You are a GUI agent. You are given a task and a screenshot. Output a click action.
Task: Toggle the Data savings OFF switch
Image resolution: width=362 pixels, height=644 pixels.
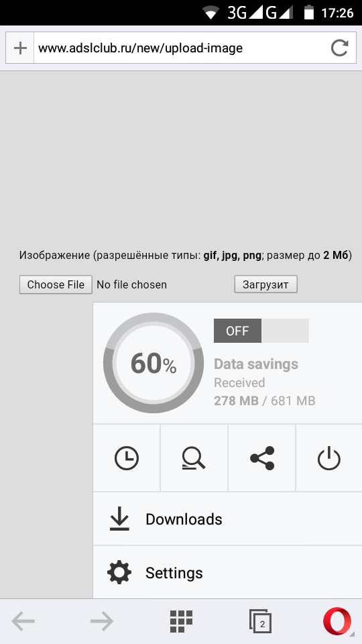[261, 331]
